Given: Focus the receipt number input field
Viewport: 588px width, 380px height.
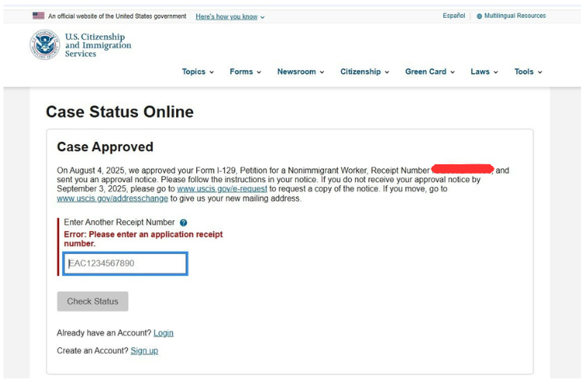Looking at the screenshot, I should pyautogui.click(x=125, y=264).
